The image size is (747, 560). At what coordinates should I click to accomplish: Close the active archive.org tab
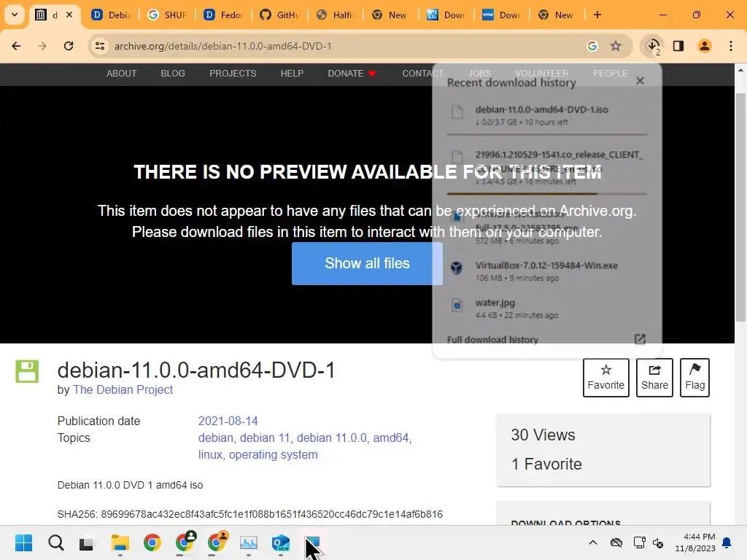[x=69, y=15]
